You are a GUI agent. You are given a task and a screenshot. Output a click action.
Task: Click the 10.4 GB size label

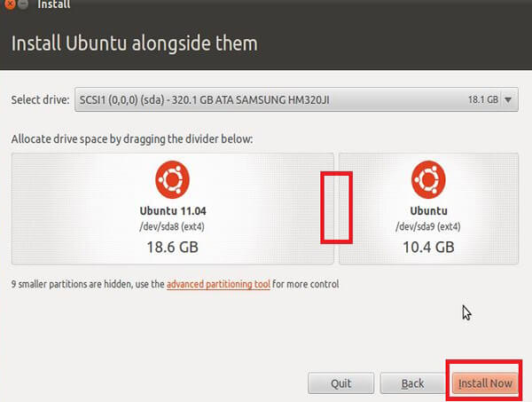tap(428, 247)
